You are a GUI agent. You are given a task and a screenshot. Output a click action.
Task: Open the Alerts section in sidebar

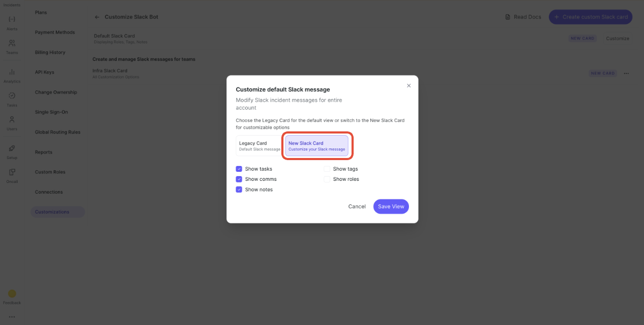click(x=12, y=23)
